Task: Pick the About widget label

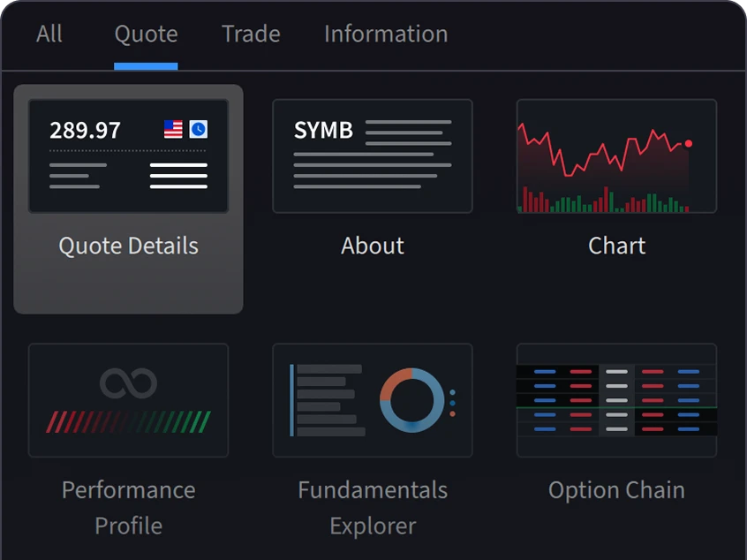Action: pyautogui.click(x=373, y=246)
